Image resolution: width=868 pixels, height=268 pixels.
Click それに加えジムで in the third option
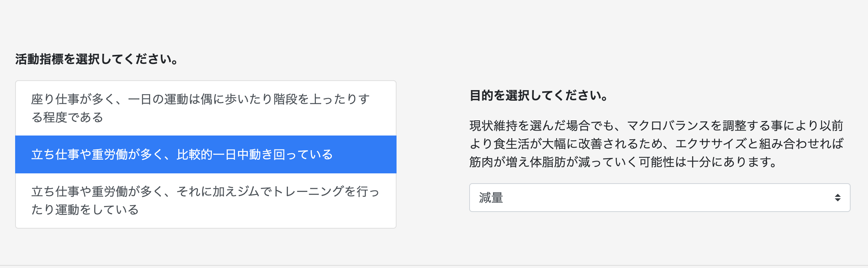pyautogui.click(x=224, y=192)
